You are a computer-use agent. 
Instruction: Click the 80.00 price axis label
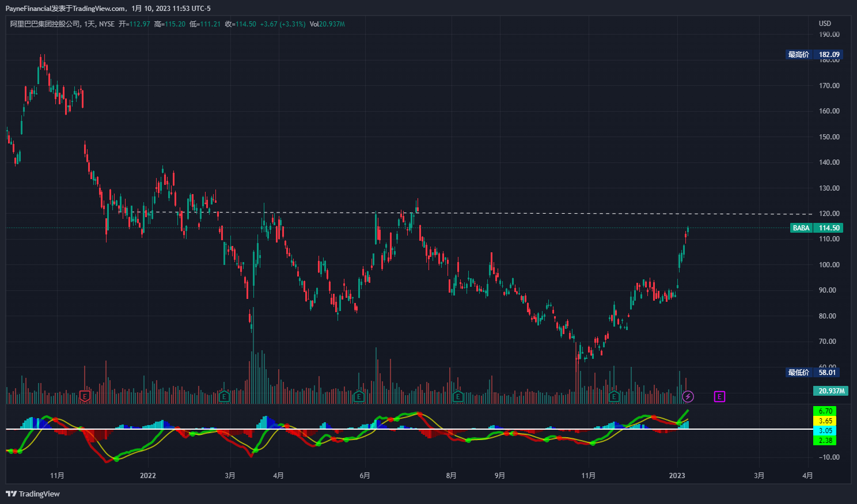(828, 316)
